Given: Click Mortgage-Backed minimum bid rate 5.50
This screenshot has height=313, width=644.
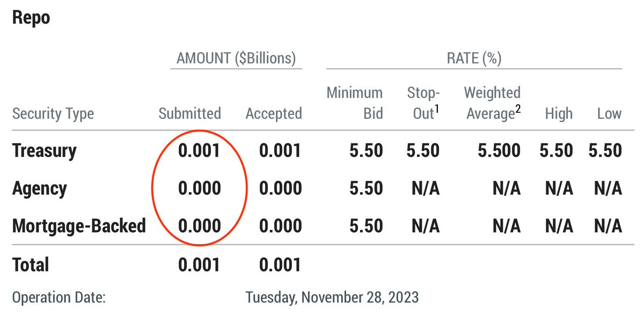Looking at the screenshot, I should click(x=365, y=226).
